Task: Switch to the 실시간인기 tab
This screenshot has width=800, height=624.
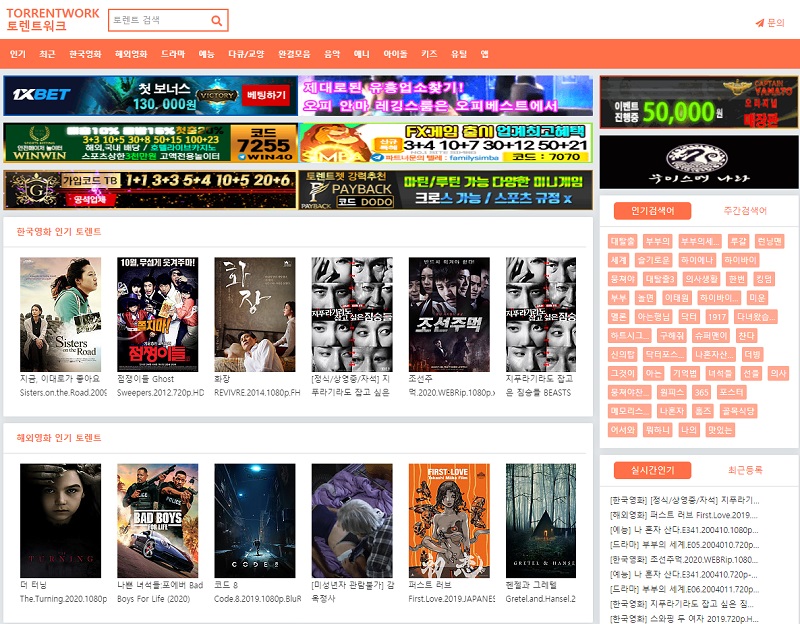Action: tap(653, 470)
